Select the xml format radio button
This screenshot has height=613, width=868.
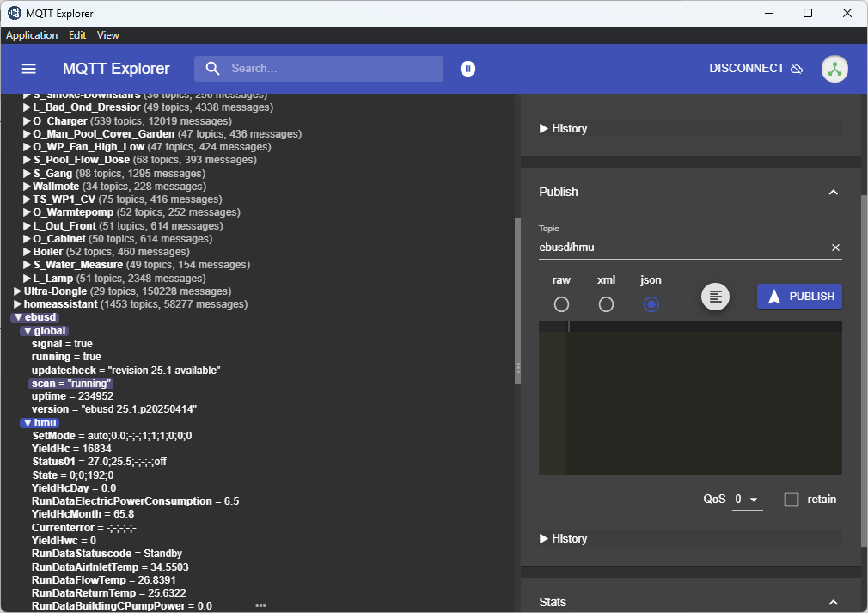pyautogui.click(x=606, y=304)
